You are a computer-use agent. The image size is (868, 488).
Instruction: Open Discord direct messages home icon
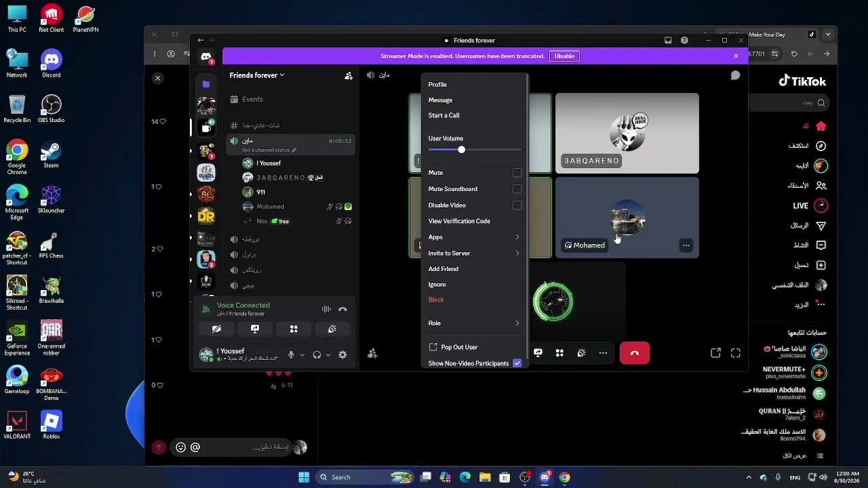coord(206,57)
